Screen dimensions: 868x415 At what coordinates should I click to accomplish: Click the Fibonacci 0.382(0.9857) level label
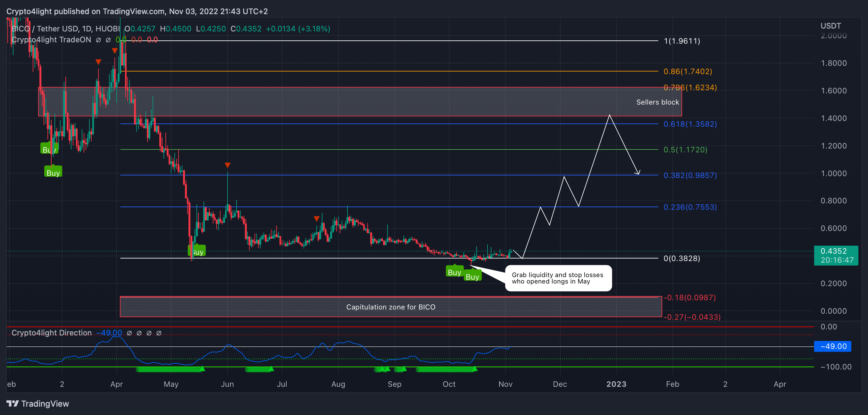[x=690, y=175]
